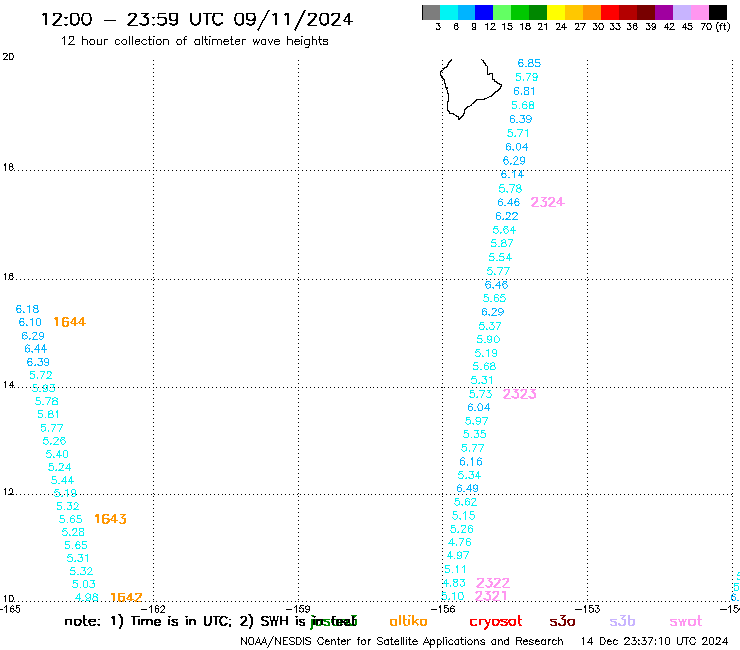This screenshot has width=740, height=650.
Task: Click the wave height value 5.40
Action: click(57, 454)
